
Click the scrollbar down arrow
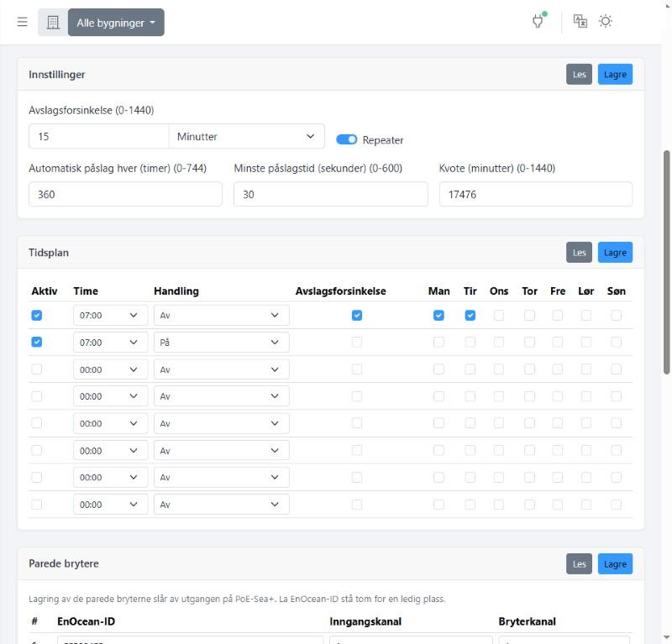[x=666, y=637]
